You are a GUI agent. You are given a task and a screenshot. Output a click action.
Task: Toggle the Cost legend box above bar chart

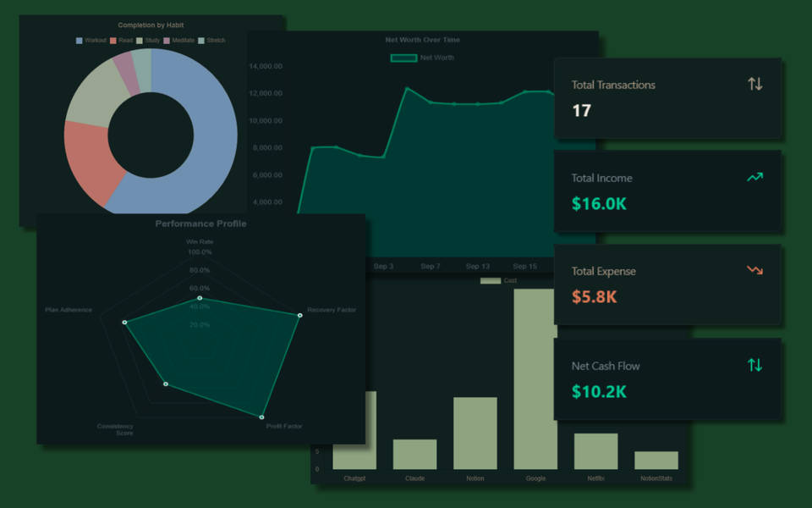491,280
